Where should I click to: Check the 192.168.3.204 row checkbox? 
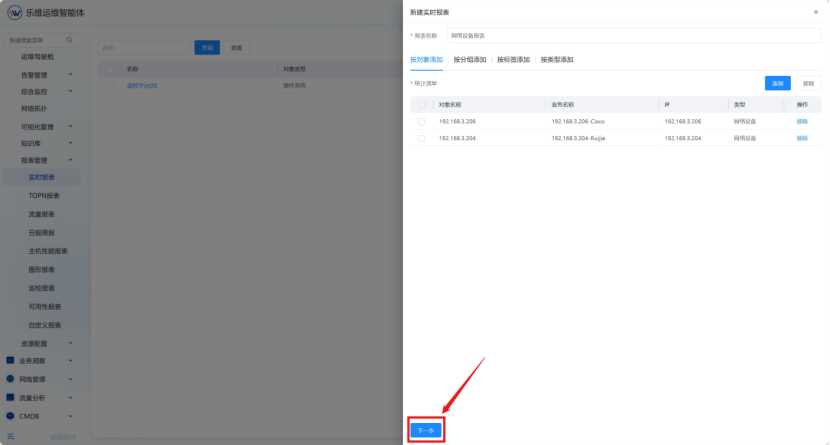tap(421, 139)
